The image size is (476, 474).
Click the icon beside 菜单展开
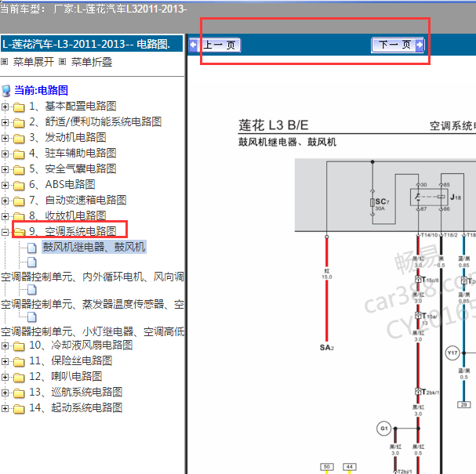pos(4,62)
